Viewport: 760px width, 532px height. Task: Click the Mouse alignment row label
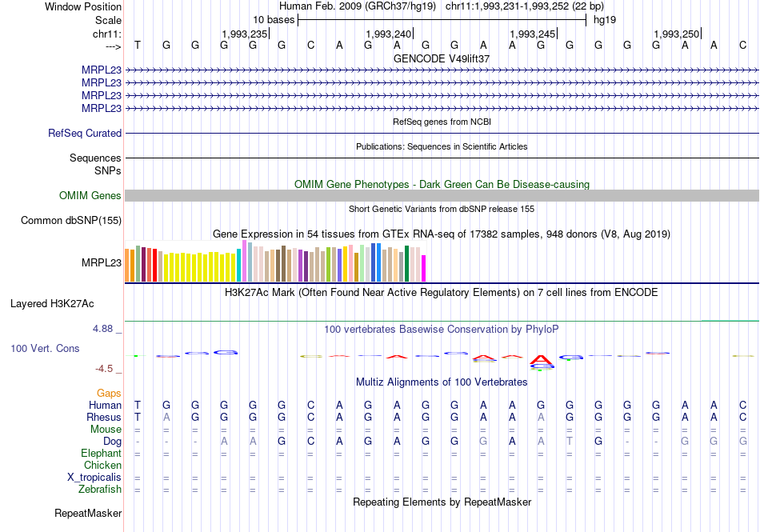coord(106,430)
